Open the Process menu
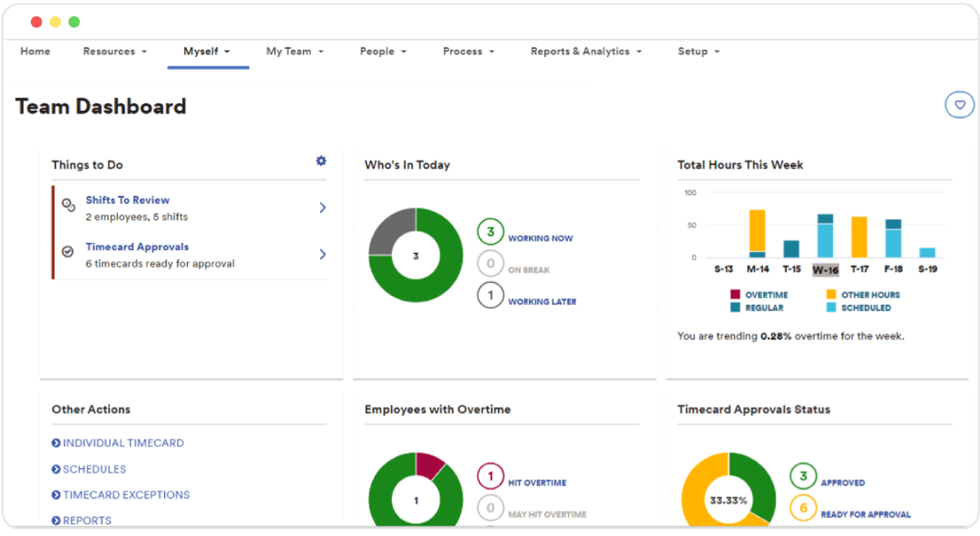 pyautogui.click(x=468, y=52)
